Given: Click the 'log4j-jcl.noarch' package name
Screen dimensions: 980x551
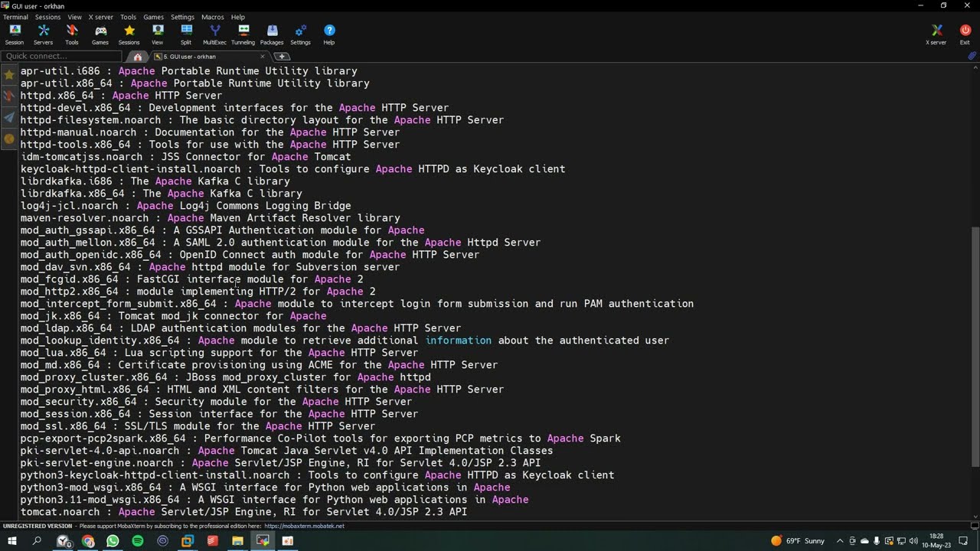Looking at the screenshot, I should [x=70, y=206].
